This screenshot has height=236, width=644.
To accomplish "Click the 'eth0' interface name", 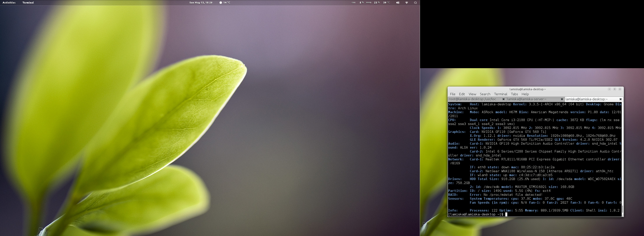I will (x=481, y=167).
